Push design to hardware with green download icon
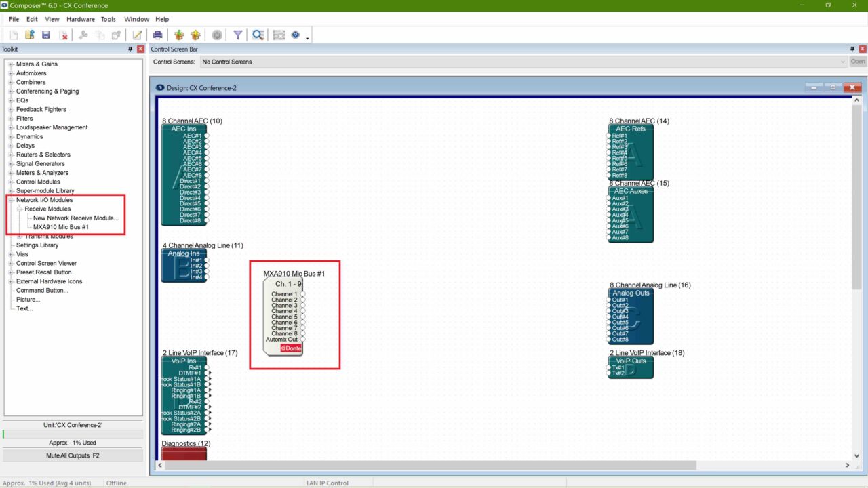868x488 pixels. click(178, 35)
